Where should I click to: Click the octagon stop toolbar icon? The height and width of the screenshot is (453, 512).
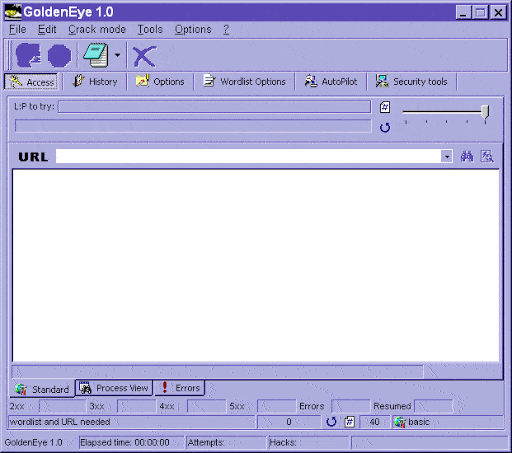(59, 56)
